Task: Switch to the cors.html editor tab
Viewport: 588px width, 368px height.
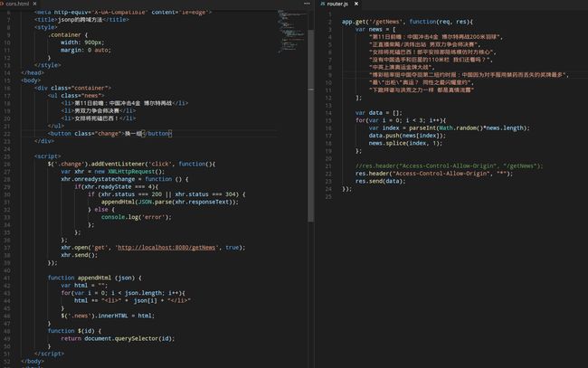Action: (17, 4)
